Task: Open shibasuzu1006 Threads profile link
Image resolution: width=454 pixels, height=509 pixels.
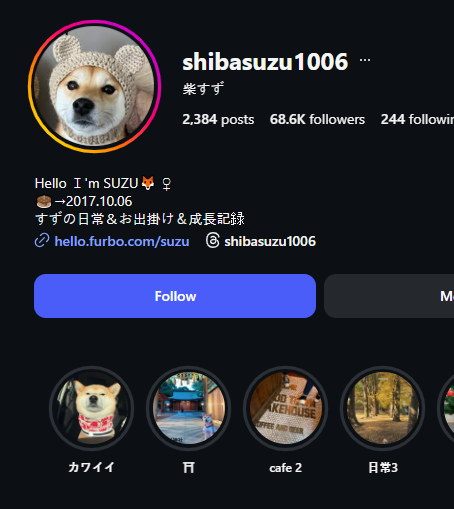Action: [270, 241]
